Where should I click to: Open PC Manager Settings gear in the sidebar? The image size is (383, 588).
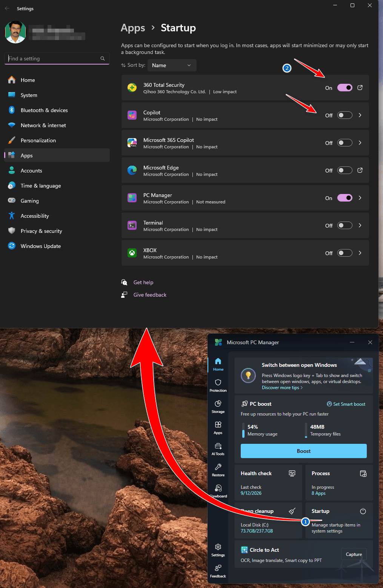[218, 550]
